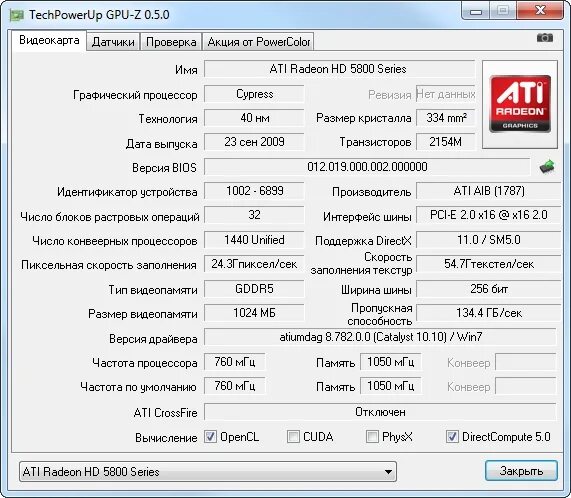Click the Нет данных revision field

(446, 94)
